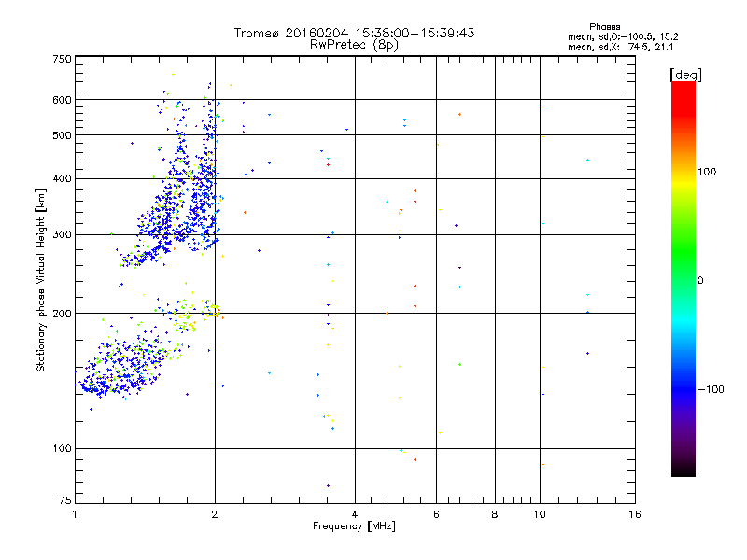Screen dimensions: 747x560
Task: Click the x-axis tick label '8'
Action: (495, 514)
